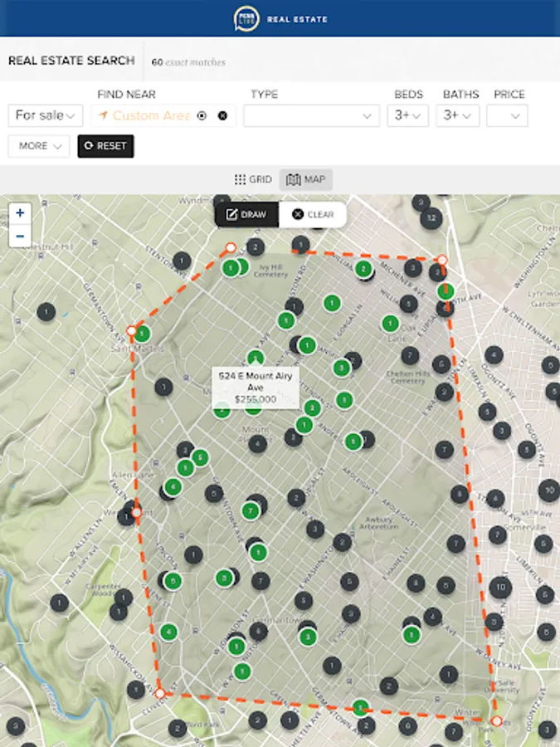The height and width of the screenshot is (747, 560).
Task: Click bottom-left polygon vertex handle near Cliveden St
Action: pos(160,694)
